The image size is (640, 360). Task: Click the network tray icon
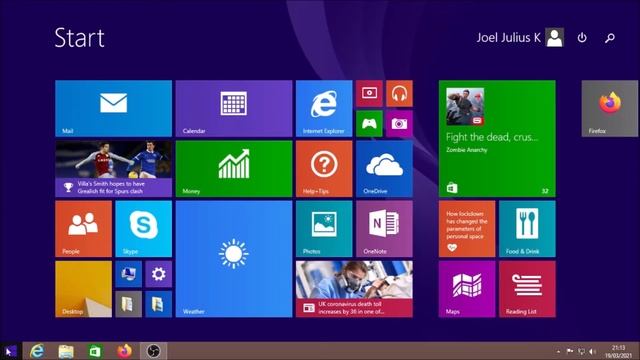tap(581, 351)
